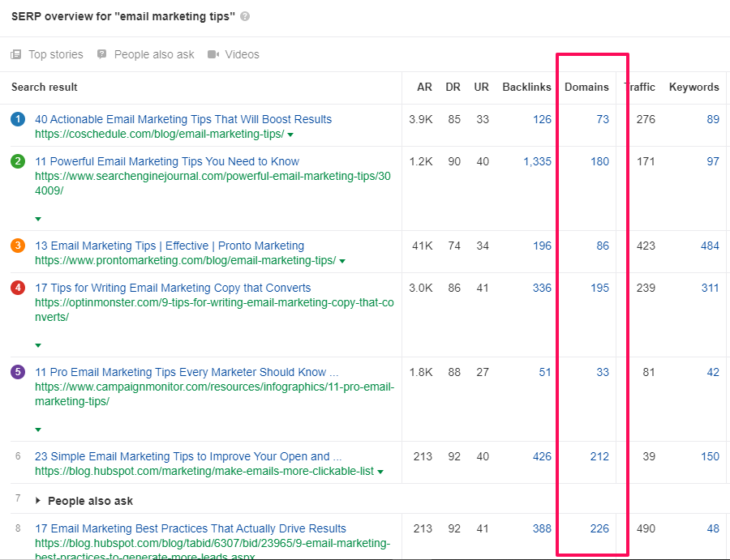Image resolution: width=730 pixels, height=560 pixels.
Task: Open dropdown arrow next to blog.hubspot.com make-emails URL
Action: [380, 472]
